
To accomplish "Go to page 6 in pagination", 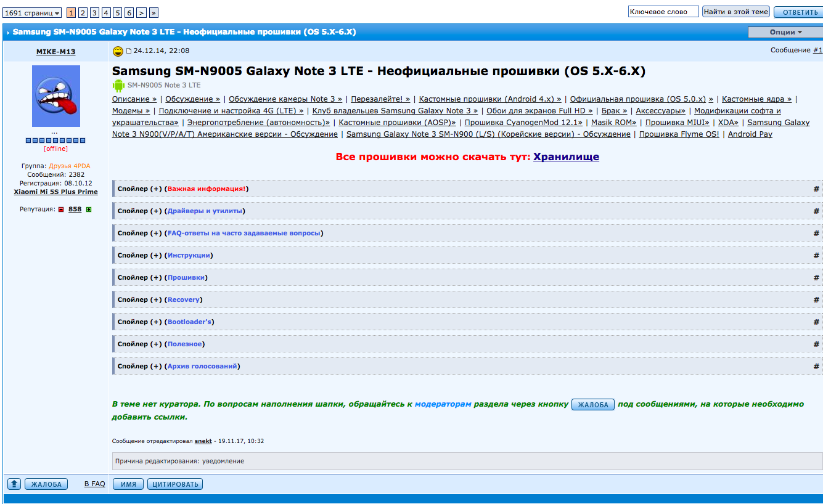I will point(129,12).
